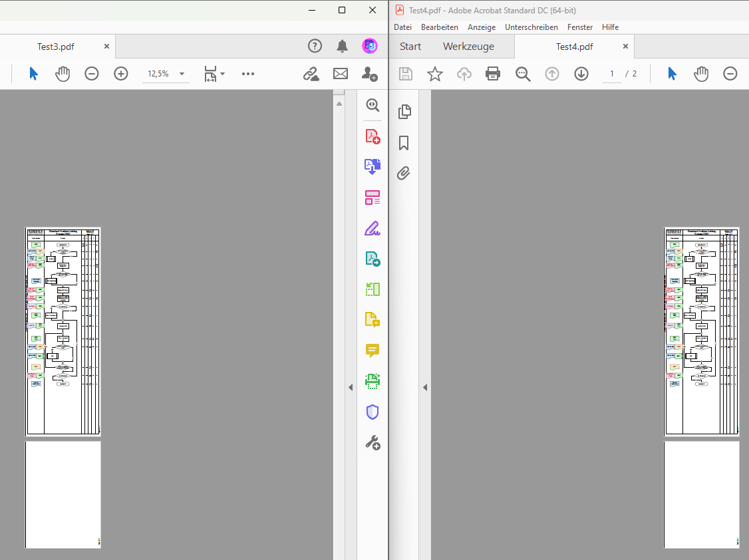Screen dimensions: 749x560
Task: Share a link to the Test3 file
Action: click(311, 74)
